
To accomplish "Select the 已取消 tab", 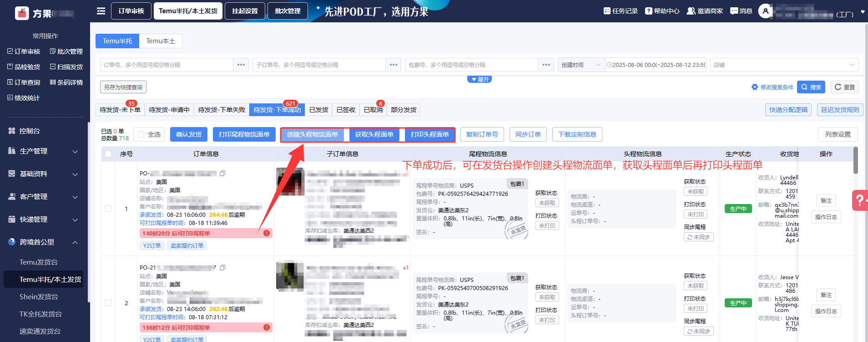I will pos(373,110).
